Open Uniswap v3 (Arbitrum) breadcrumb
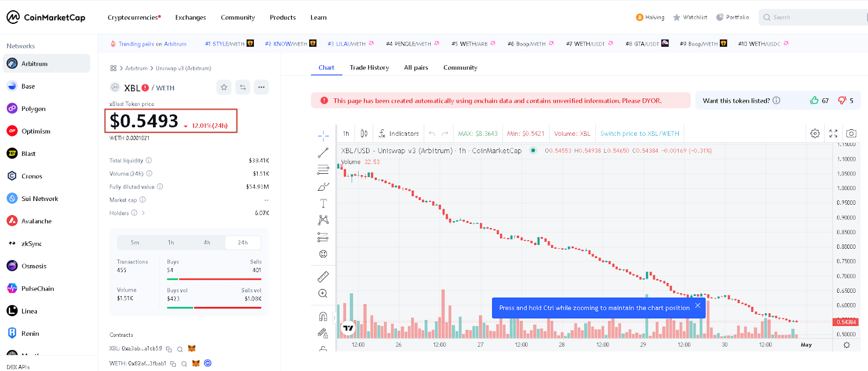Viewport: 868px width, 371px height. coord(183,68)
